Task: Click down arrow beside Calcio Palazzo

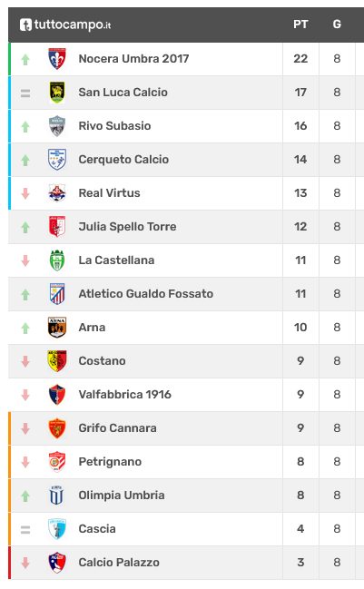Action: [25, 563]
